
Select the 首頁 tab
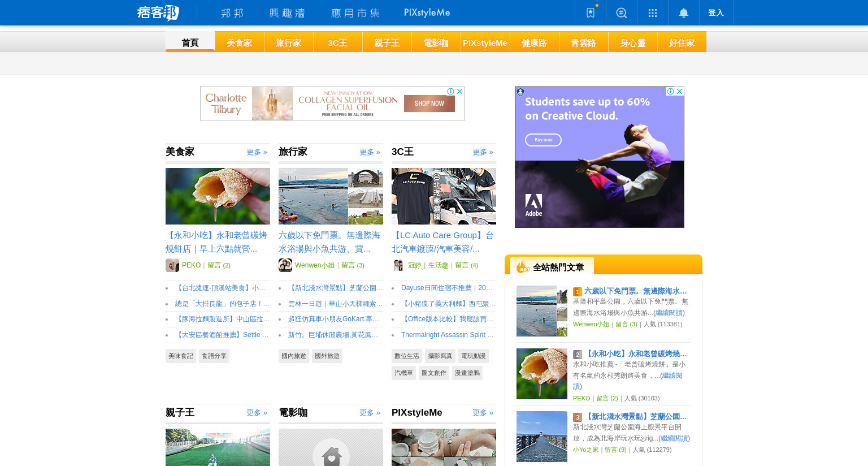190,42
